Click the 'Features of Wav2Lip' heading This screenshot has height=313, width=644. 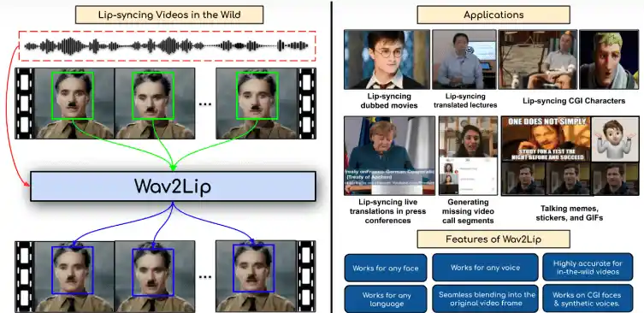click(x=493, y=239)
